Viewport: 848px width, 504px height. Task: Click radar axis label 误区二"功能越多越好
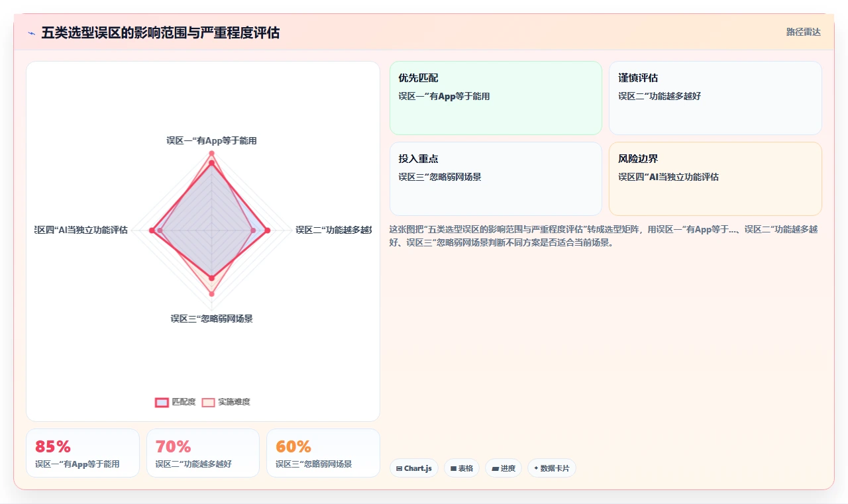[334, 230]
